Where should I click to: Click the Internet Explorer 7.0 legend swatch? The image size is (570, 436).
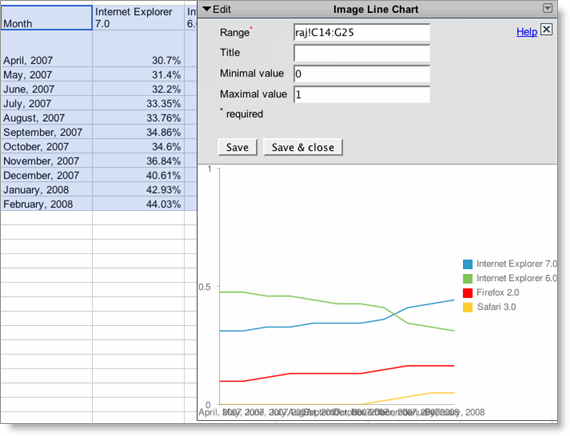(x=467, y=264)
